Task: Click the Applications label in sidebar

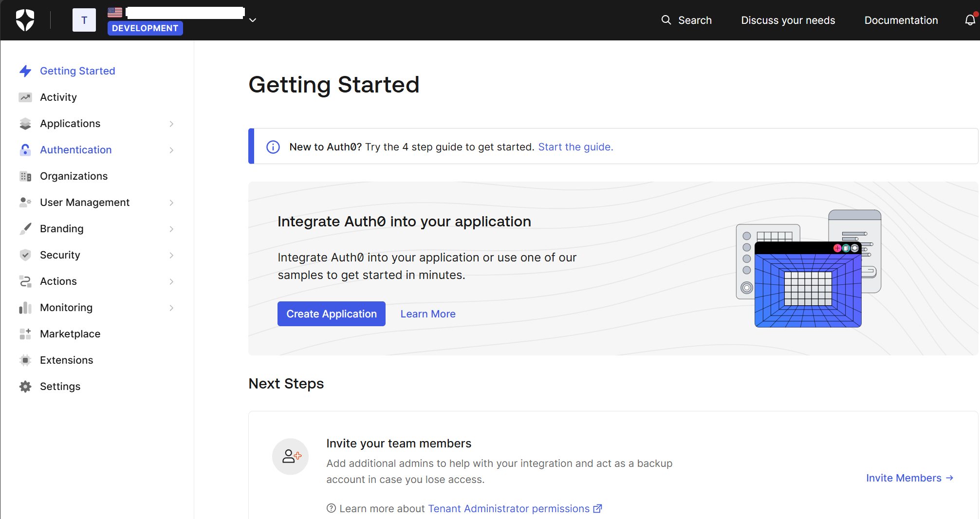Action: [70, 124]
